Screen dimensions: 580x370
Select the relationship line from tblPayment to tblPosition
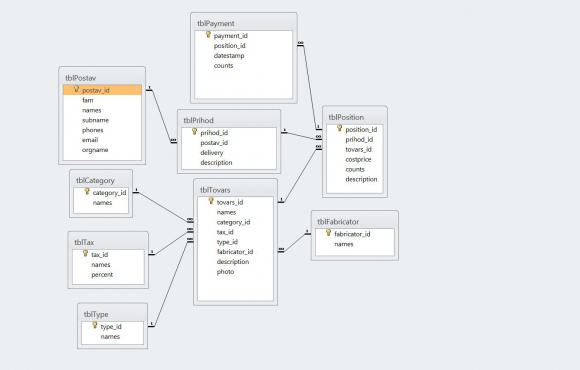coord(310,86)
